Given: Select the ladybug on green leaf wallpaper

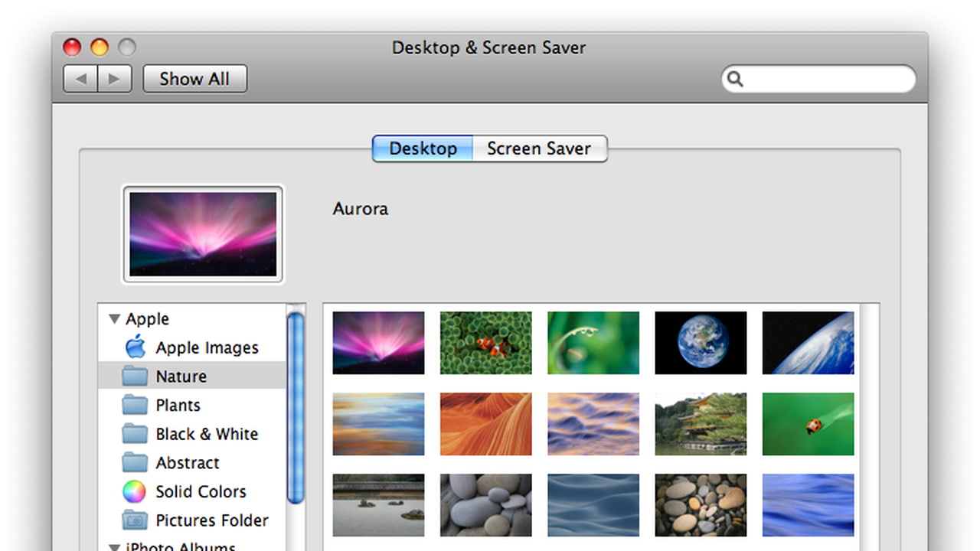Looking at the screenshot, I should click(808, 424).
